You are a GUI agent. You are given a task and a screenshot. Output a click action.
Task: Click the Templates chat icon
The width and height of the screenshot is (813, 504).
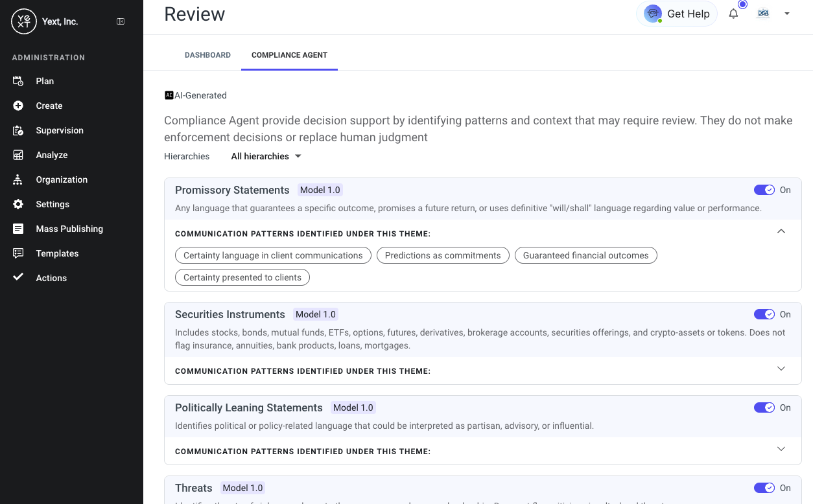coord(18,253)
